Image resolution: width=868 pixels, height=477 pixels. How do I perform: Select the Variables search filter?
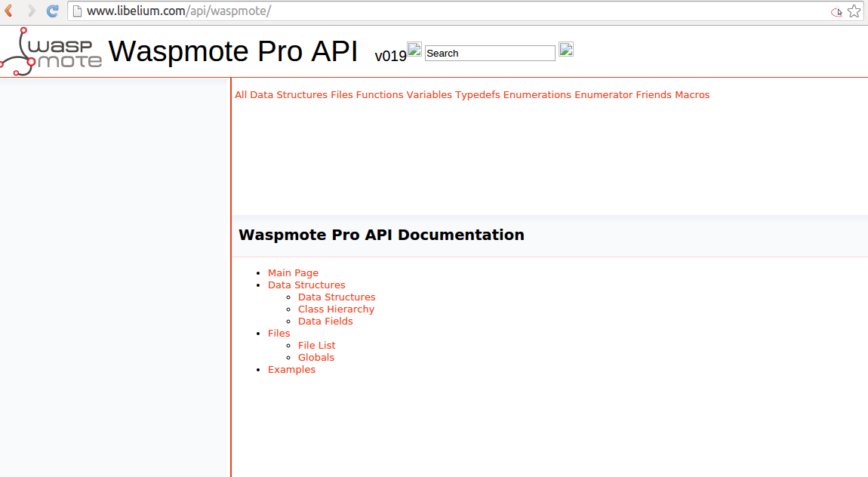point(429,94)
